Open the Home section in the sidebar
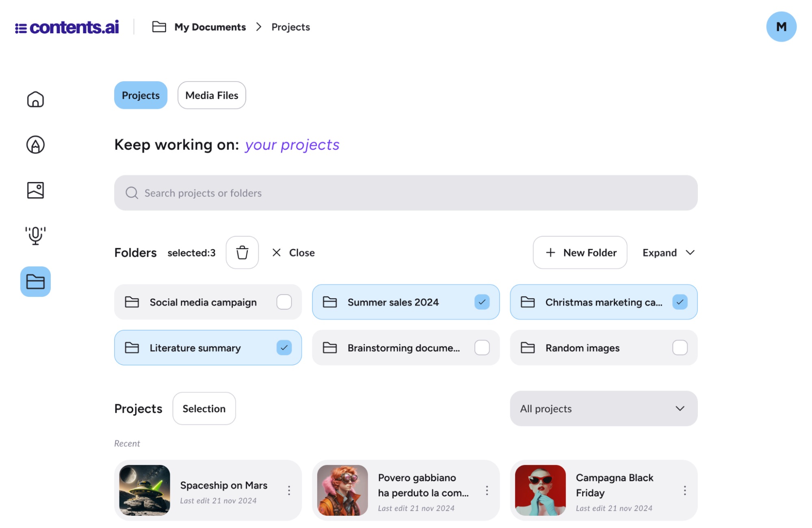The height and width of the screenshot is (528, 812). [x=35, y=99]
